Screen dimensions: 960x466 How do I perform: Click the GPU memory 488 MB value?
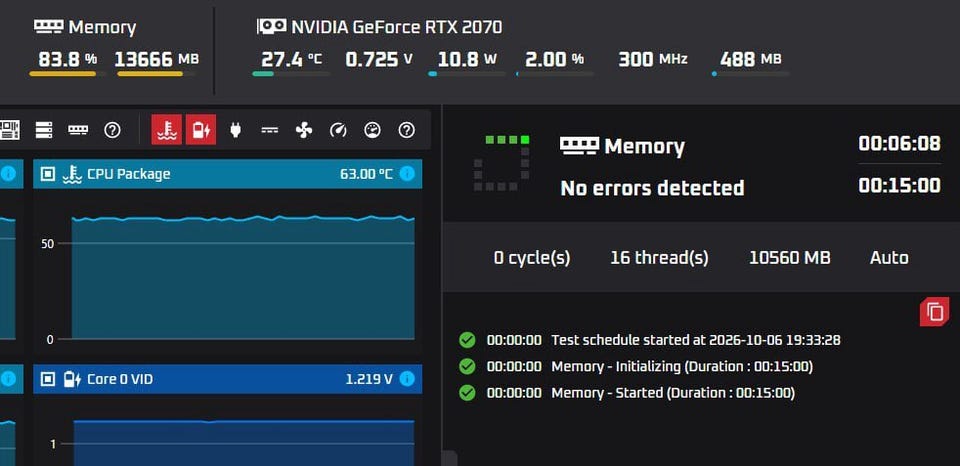click(x=751, y=59)
